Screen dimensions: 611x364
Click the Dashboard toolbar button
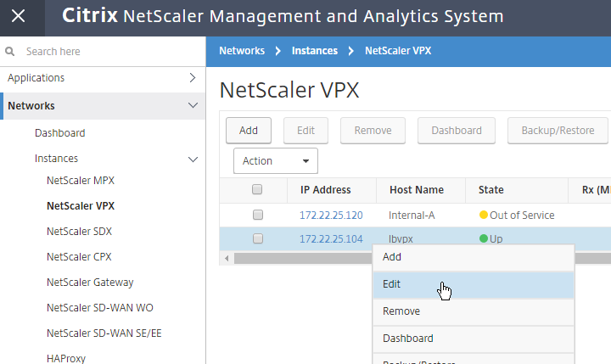[x=457, y=131]
